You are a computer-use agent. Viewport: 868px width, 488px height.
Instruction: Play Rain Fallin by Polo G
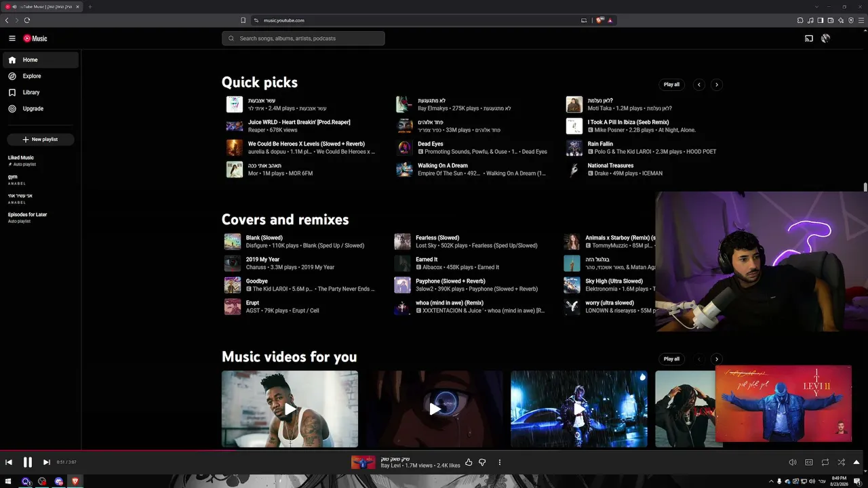[600, 144]
